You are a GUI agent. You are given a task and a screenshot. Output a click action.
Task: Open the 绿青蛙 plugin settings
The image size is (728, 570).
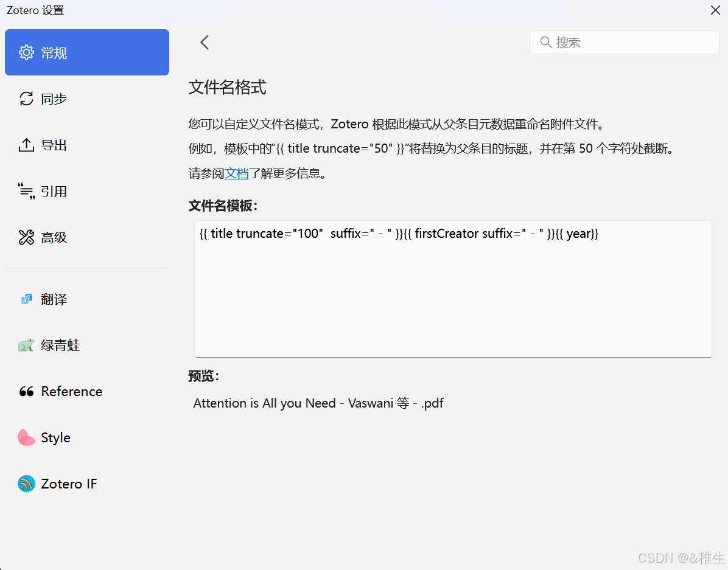pos(87,345)
